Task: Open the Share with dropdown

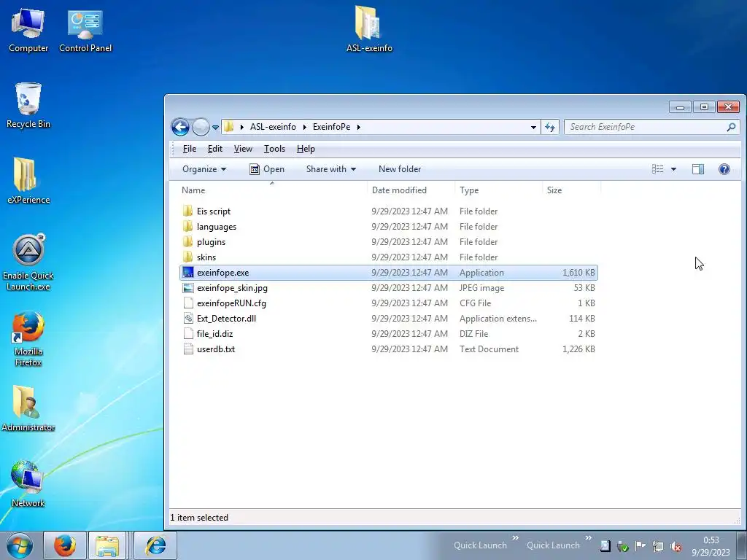Action: [331, 169]
